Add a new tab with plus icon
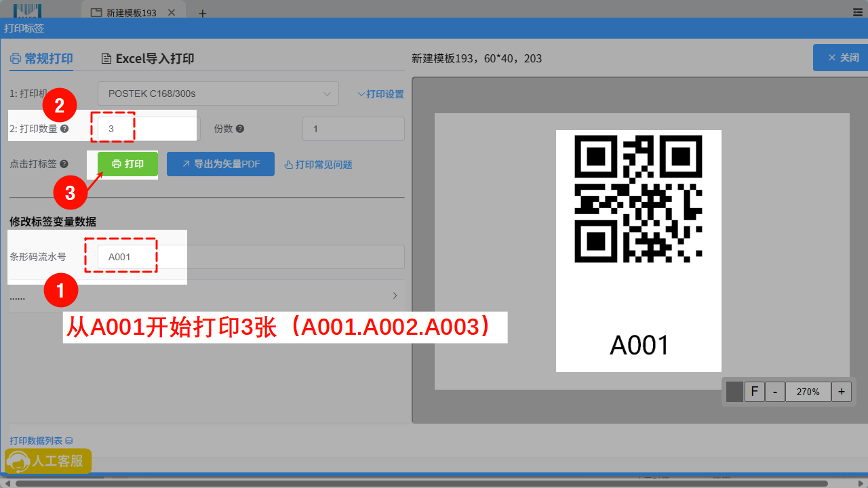The width and height of the screenshot is (868, 488). click(x=202, y=13)
